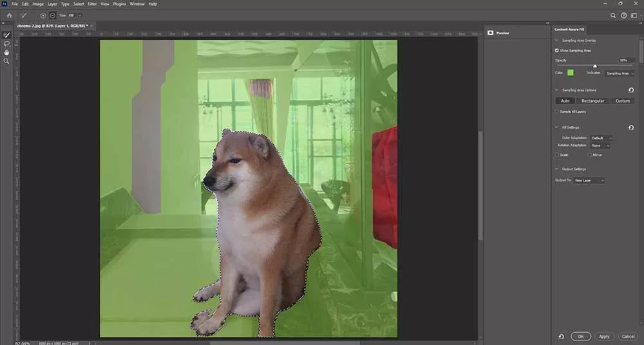Open the Select menu

coord(79,4)
